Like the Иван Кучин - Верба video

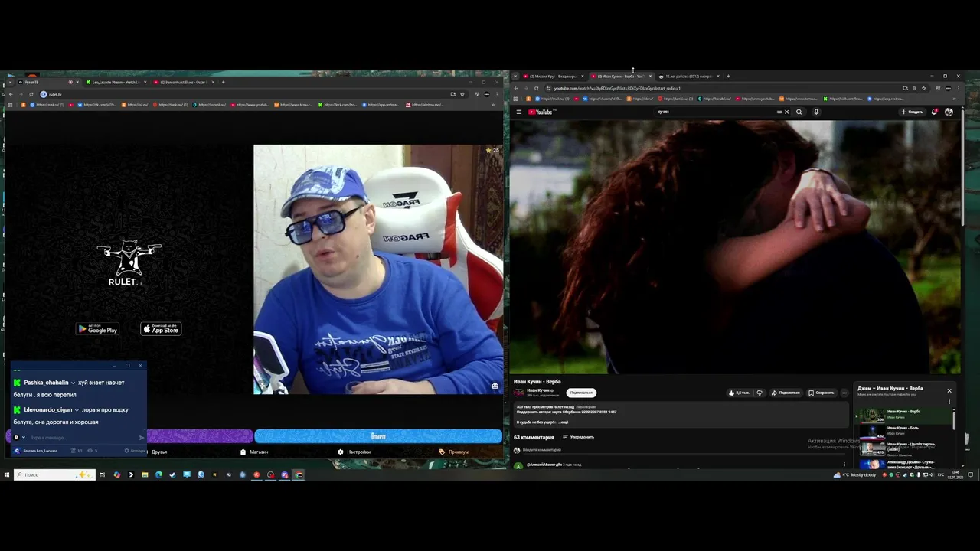click(739, 393)
